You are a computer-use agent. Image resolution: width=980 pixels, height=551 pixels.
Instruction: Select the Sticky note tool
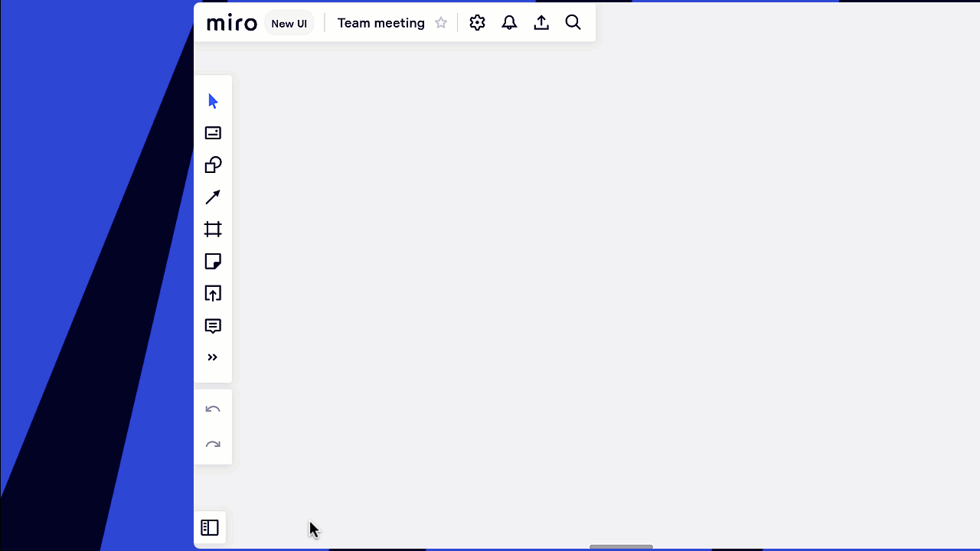(213, 262)
